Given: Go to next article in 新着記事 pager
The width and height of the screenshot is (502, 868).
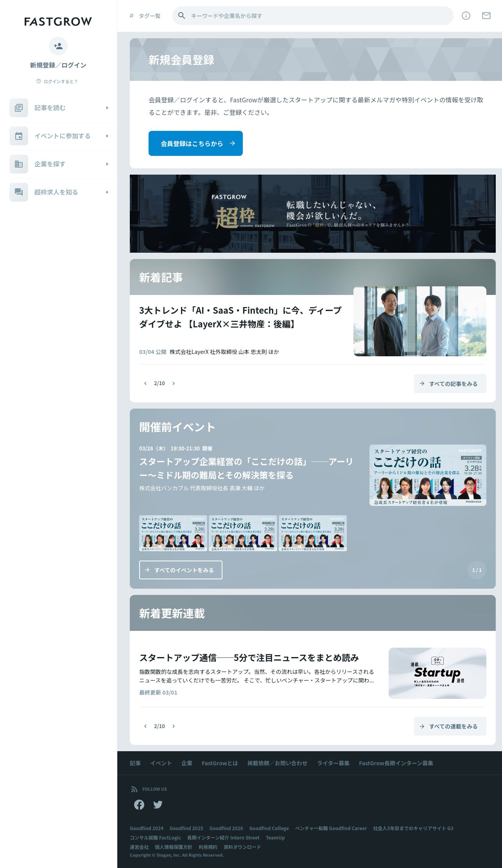Looking at the screenshot, I should pyautogui.click(x=174, y=383).
